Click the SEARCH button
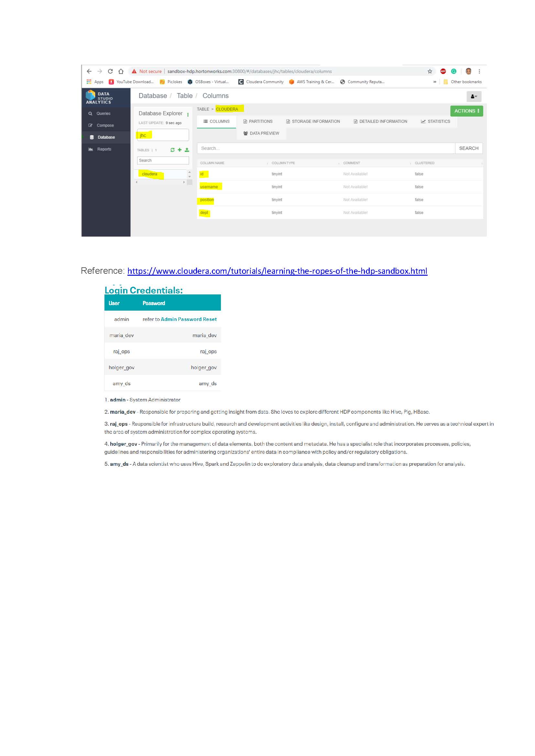 468,148
